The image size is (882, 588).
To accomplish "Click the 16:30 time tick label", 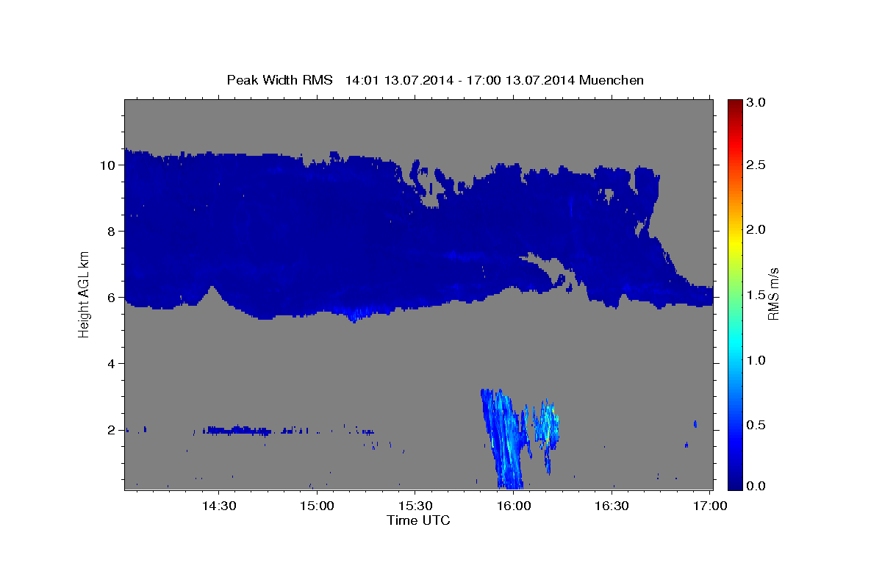I will tap(612, 506).
